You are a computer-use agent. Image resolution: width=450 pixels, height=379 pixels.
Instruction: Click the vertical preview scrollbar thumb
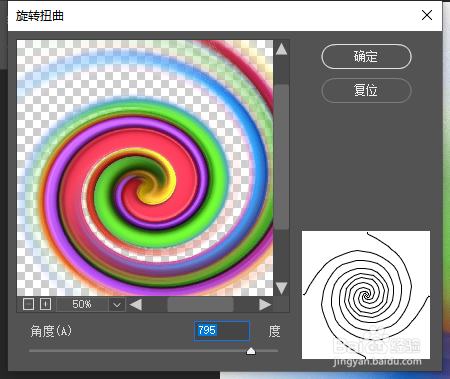coord(281,157)
